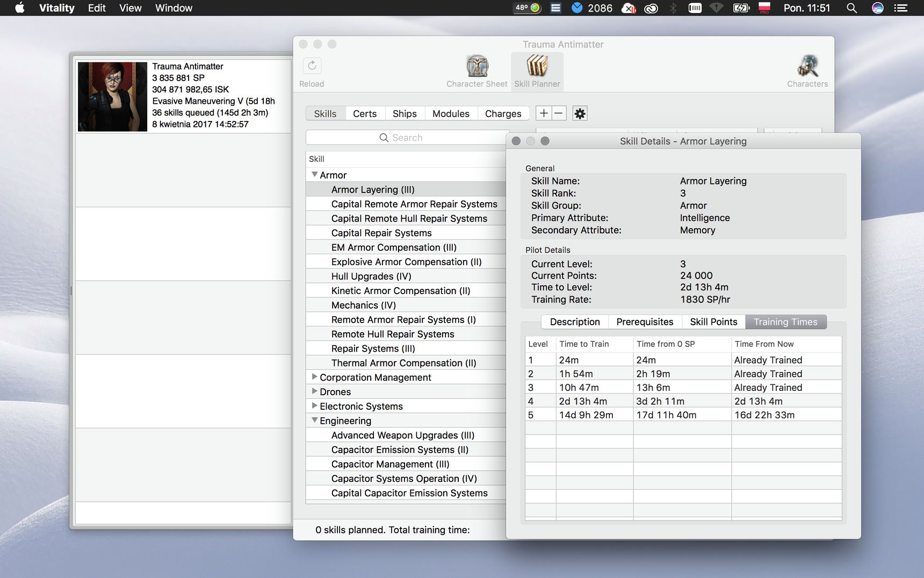
Task: Open the gear settings button
Action: (x=580, y=113)
